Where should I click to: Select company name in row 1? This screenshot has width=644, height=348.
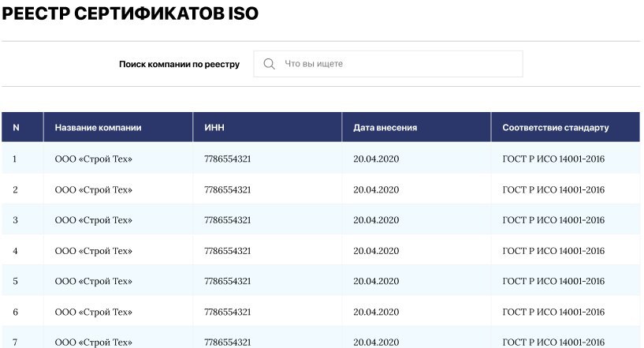coord(94,159)
